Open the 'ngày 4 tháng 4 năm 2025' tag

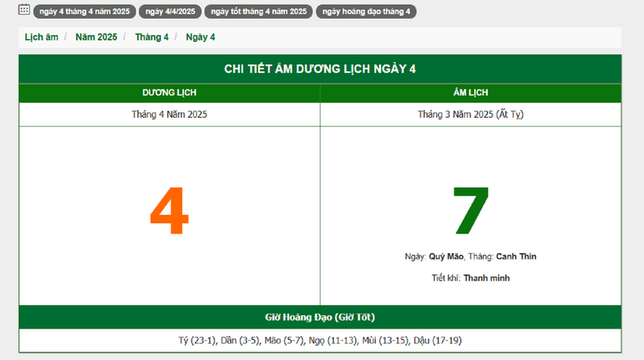pos(84,12)
